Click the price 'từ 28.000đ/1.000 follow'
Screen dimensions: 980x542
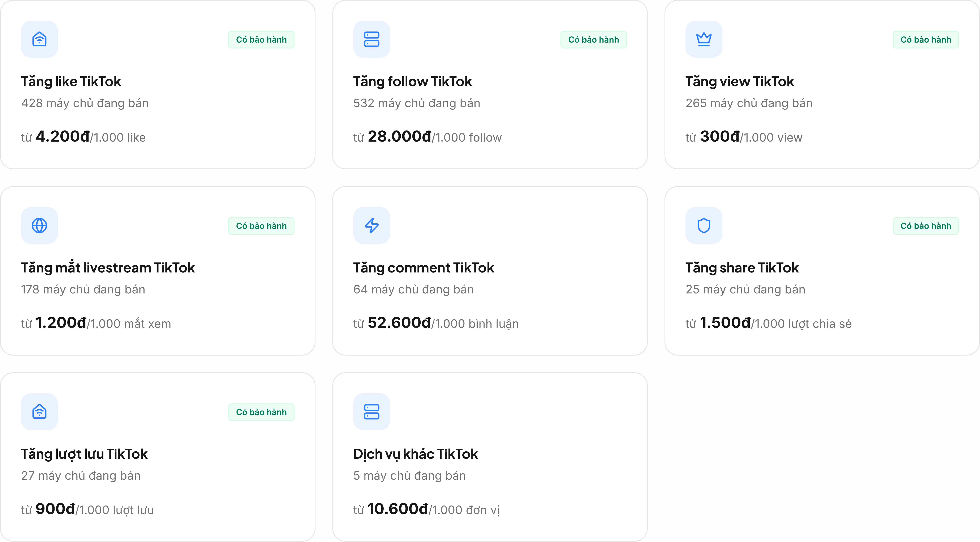(x=427, y=137)
